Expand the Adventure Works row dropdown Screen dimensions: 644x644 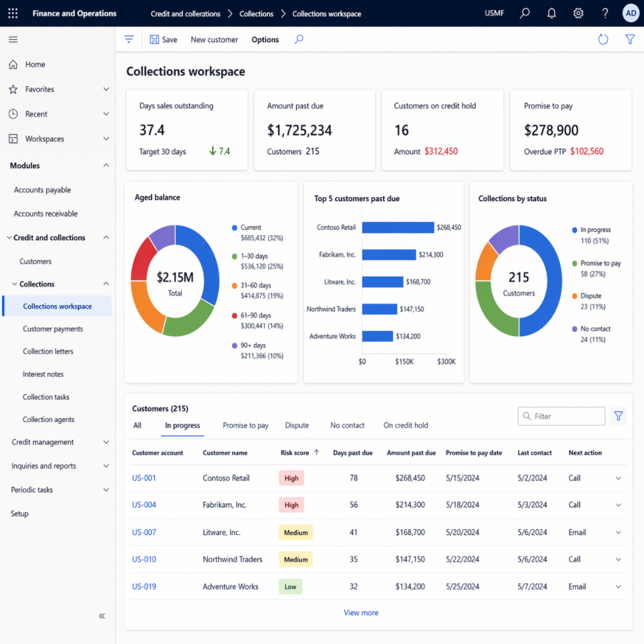coord(618,587)
